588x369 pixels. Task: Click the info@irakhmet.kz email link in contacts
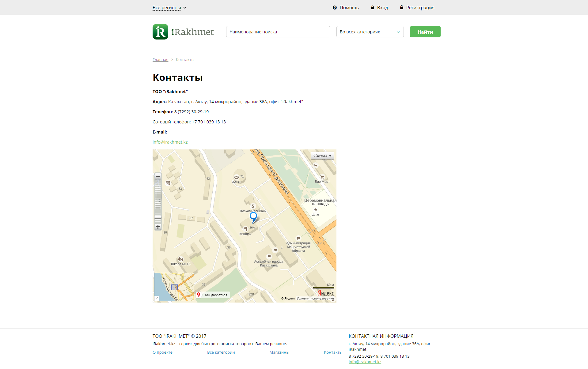(170, 142)
